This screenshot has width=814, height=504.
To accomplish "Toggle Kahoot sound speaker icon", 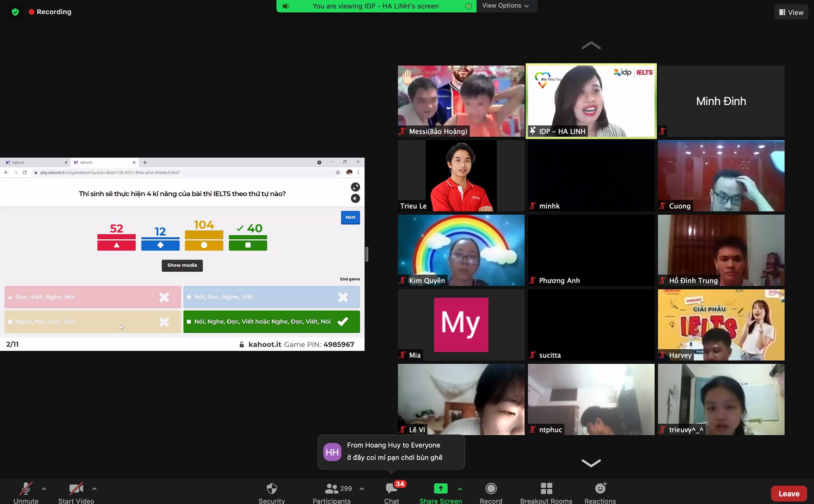I will (355, 198).
